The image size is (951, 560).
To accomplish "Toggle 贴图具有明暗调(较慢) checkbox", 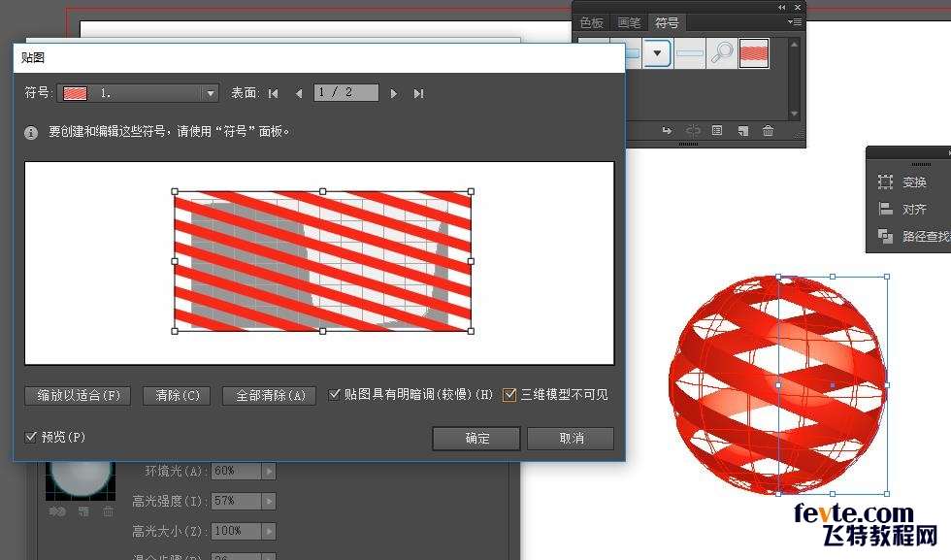I will point(334,394).
